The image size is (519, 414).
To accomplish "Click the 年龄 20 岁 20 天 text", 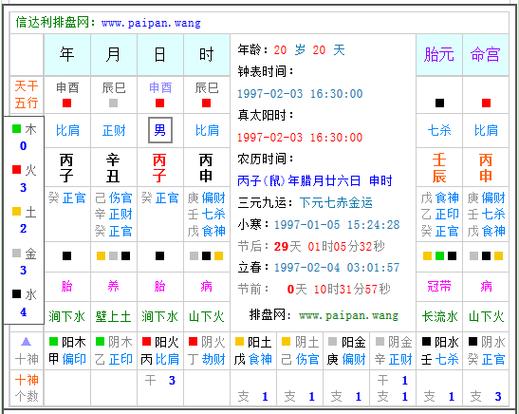I will tap(291, 50).
